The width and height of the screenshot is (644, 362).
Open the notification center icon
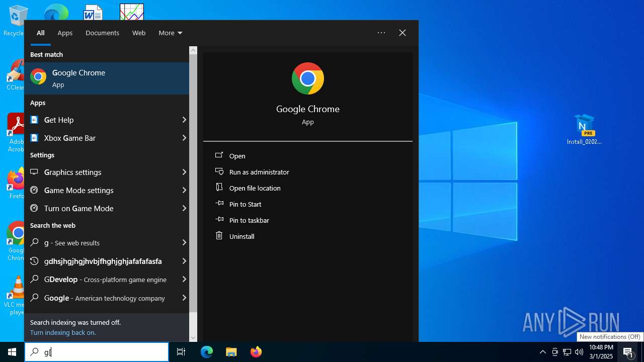[628, 352]
